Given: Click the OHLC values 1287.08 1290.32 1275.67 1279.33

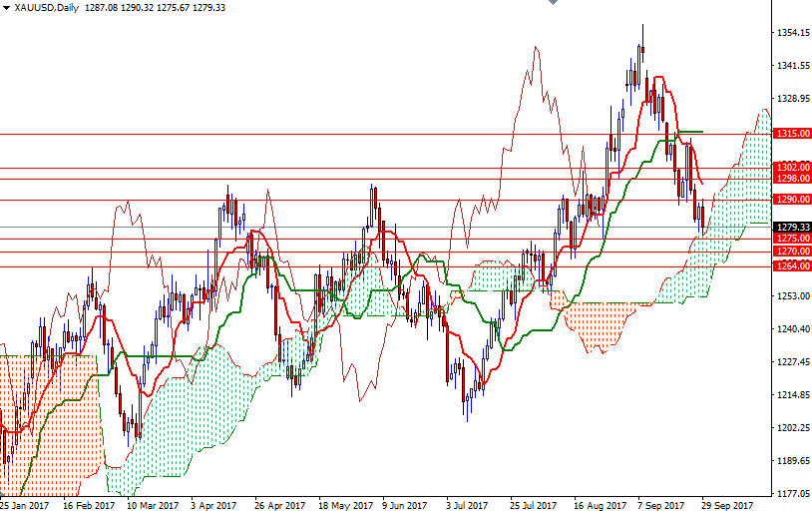Looking at the screenshot, I should point(155,8).
